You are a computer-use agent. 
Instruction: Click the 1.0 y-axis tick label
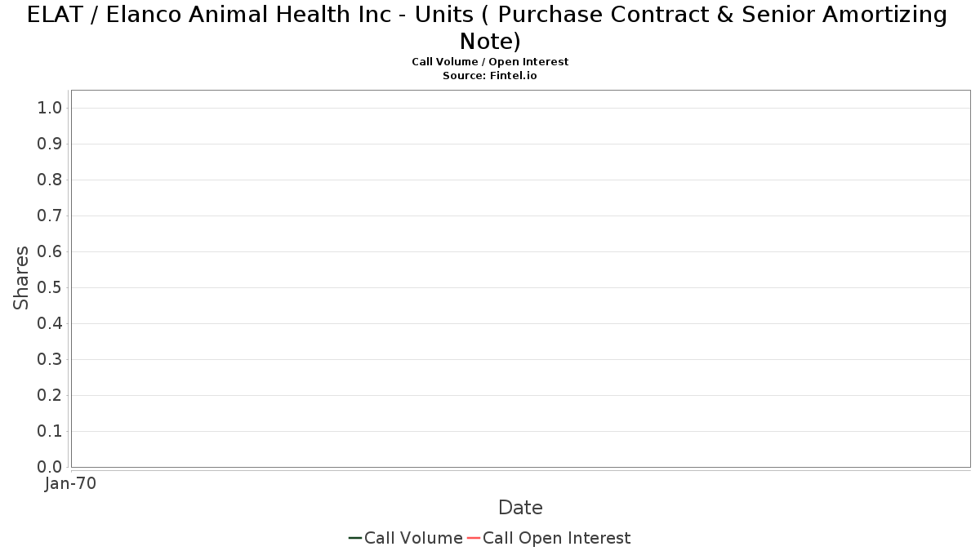[50, 108]
